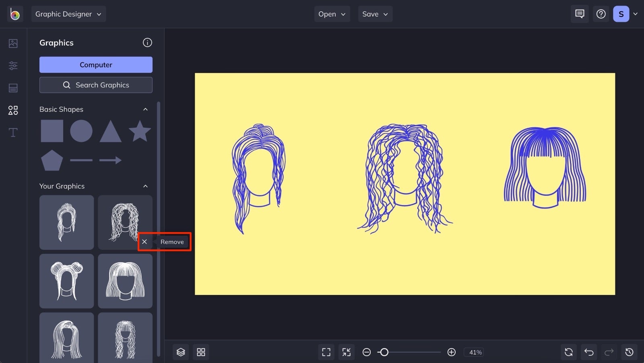Viewport: 644px width, 363px height.
Task: Click Remove in the context menu
Action: point(172,242)
